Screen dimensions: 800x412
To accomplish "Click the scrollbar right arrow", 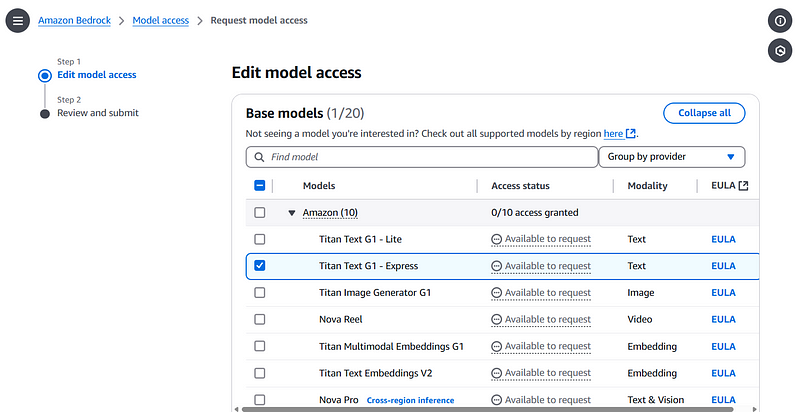I will [755, 409].
